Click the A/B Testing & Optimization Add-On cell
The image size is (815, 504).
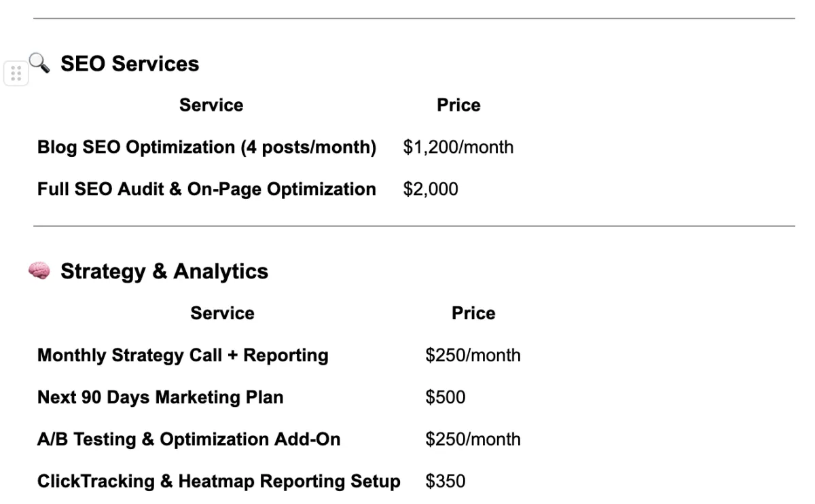click(189, 439)
